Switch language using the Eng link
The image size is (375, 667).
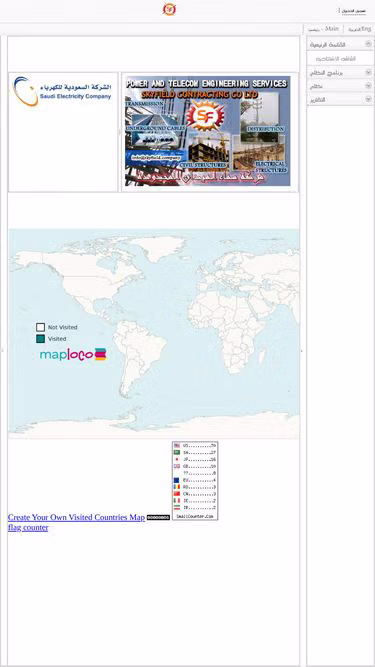360,29
